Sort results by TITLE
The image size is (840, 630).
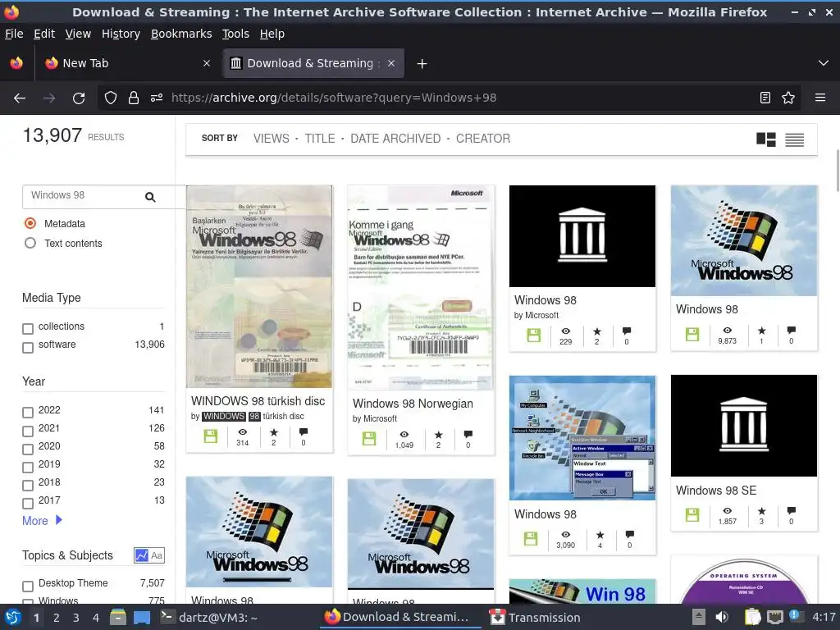(x=320, y=139)
